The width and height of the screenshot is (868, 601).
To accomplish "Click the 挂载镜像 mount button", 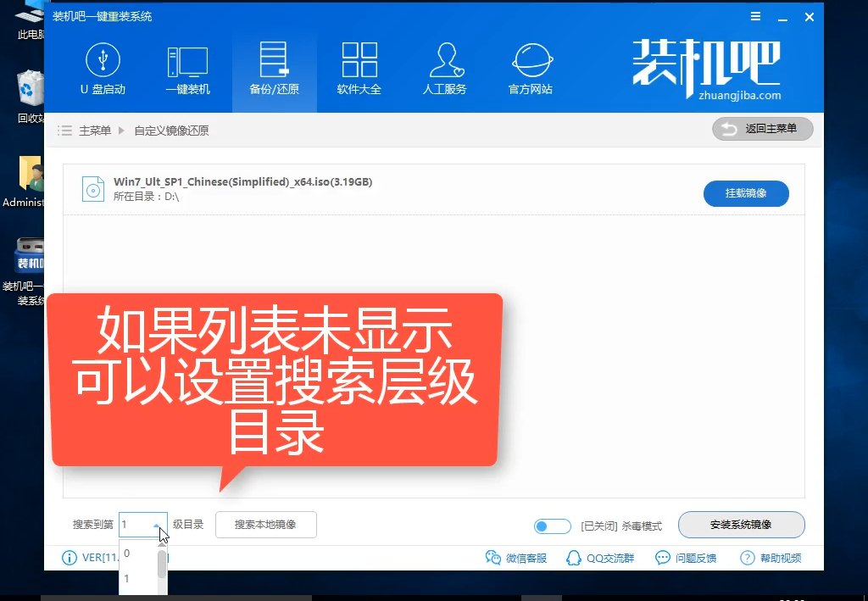I will coord(746,193).
